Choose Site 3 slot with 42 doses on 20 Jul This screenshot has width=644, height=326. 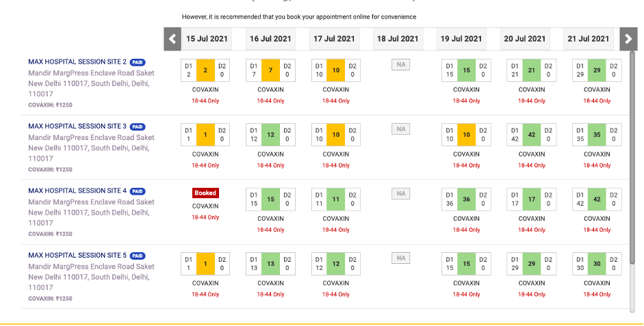[532, 135]
